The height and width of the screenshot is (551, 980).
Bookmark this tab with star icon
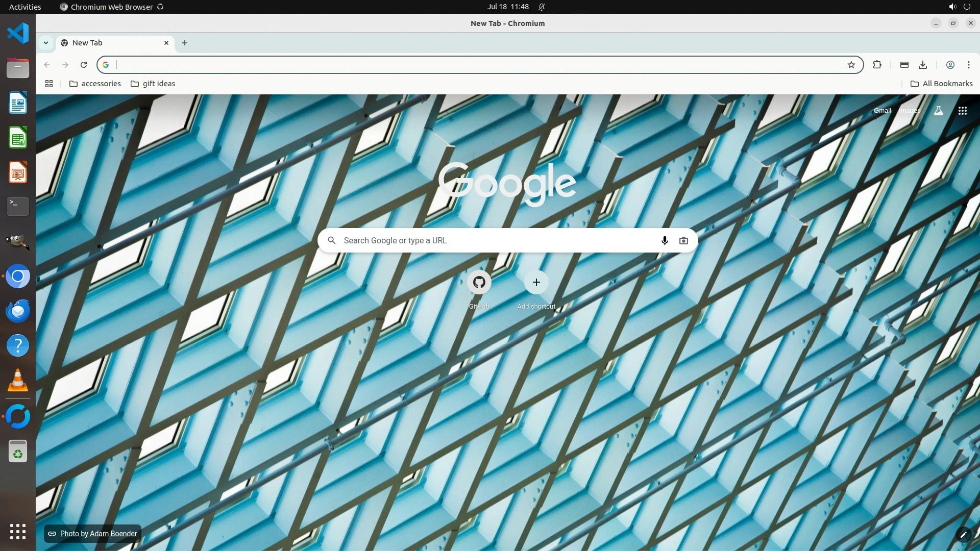851,65
